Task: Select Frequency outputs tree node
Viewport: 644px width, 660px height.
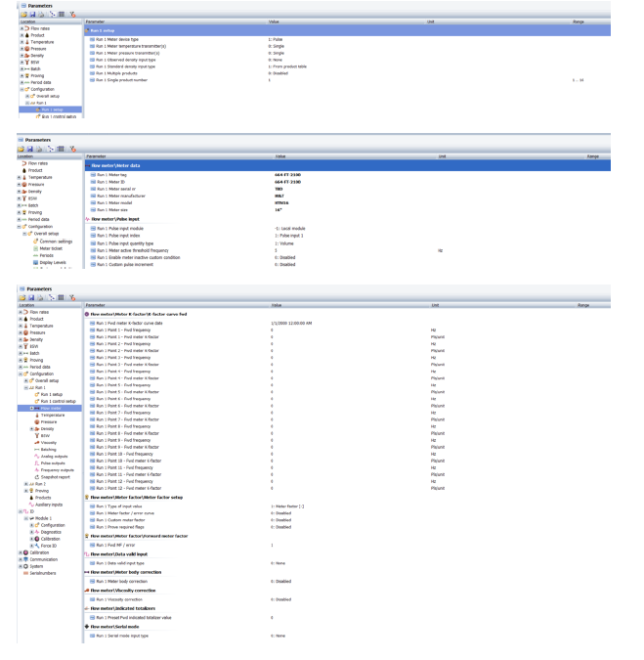Action: coord(58,469)
